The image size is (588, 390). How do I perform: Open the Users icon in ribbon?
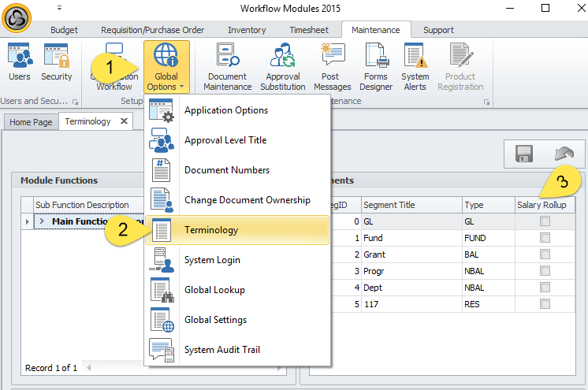(x=19, y=62)
